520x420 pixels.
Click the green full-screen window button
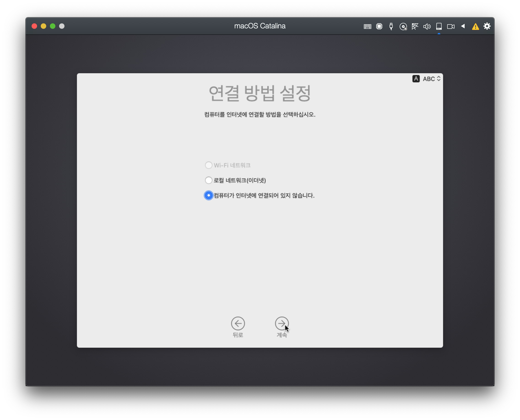pos(53,26)
